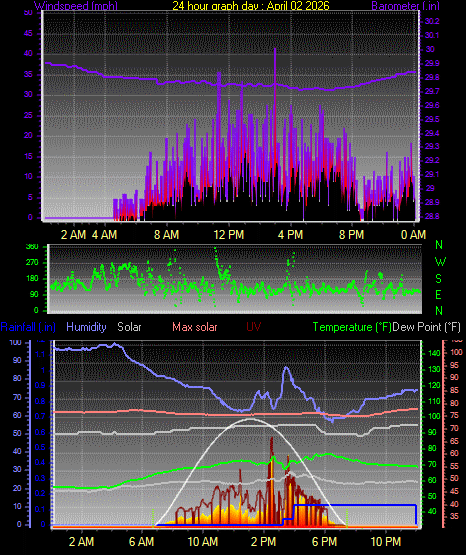Click the S wind direction label
The image size is (466, 555).
439,279
